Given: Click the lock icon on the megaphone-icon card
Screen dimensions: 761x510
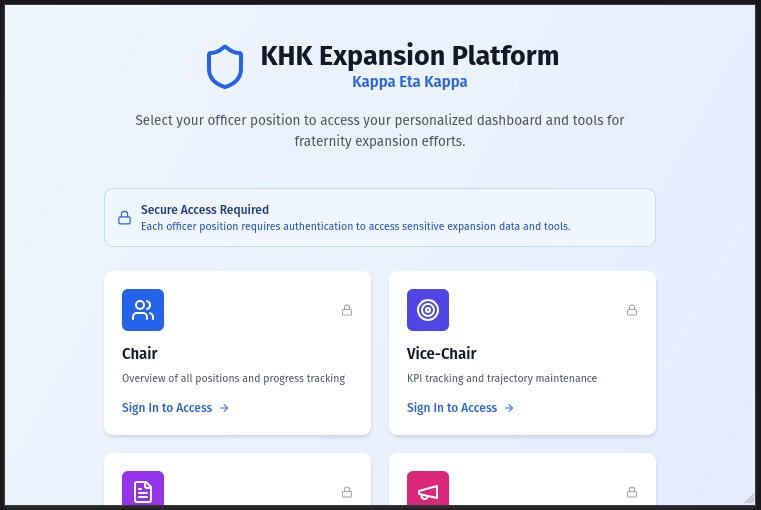Looking at the screenshot, I should tap(632, 492).
